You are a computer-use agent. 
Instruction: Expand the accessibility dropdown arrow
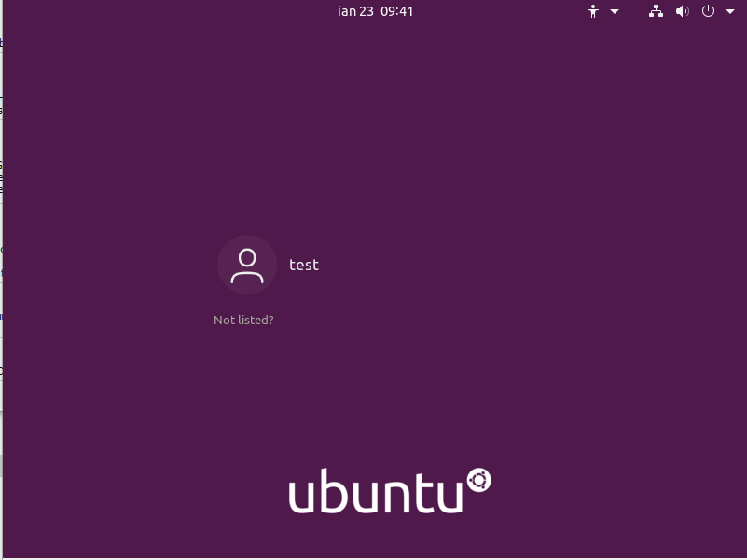[613, 11]
